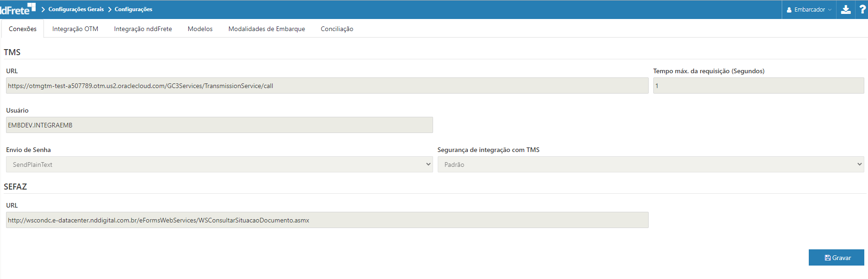Click Configurações Gerais breadcrumb link
Viewport: 868px width, 279px height.
point(76,9)
